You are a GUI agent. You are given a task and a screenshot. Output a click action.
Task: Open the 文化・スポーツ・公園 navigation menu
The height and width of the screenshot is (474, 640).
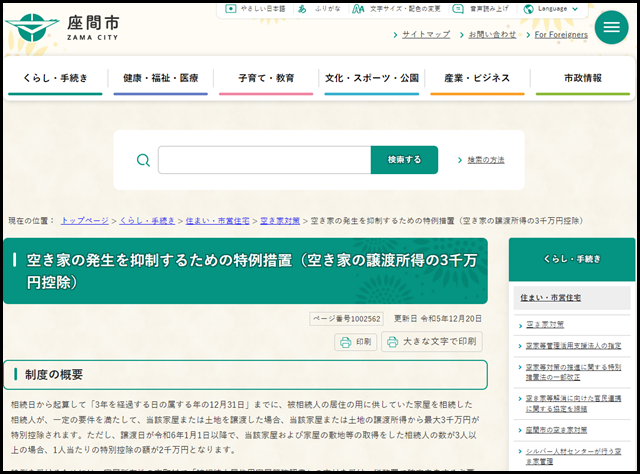click(372, 78)
